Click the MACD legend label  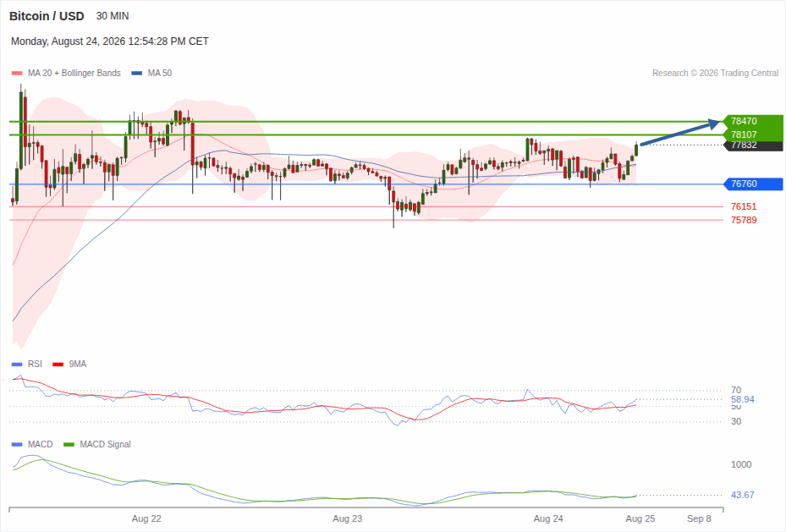click(x=41, y=444)
